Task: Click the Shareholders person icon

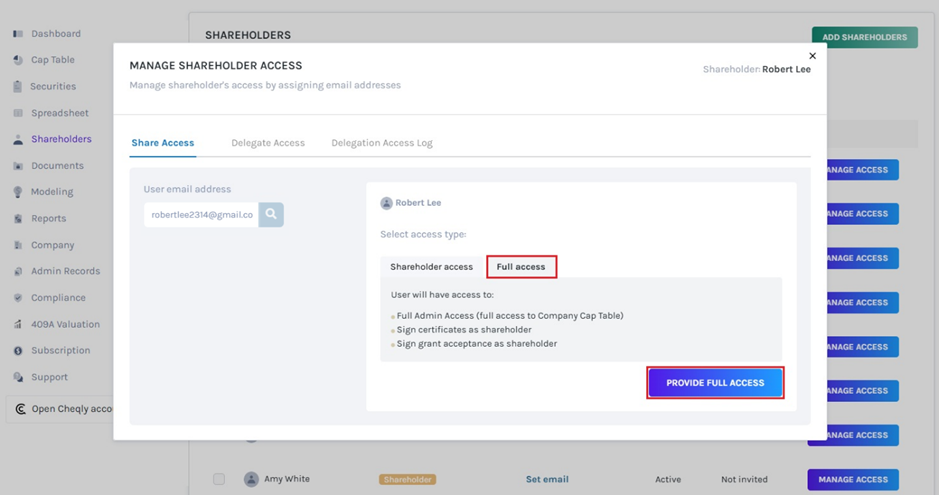Action: tap(18, 139)
